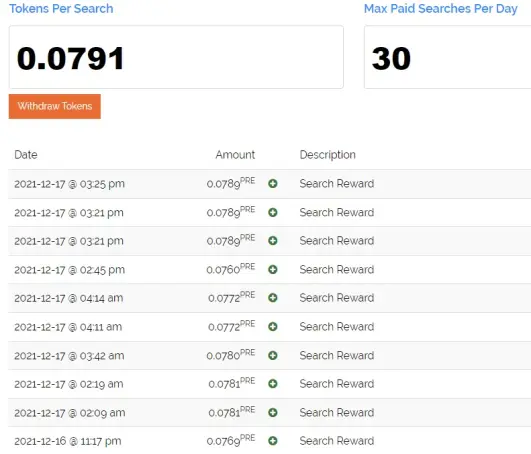Click green plus icon for 02:45 pm reward

[273, 269]
